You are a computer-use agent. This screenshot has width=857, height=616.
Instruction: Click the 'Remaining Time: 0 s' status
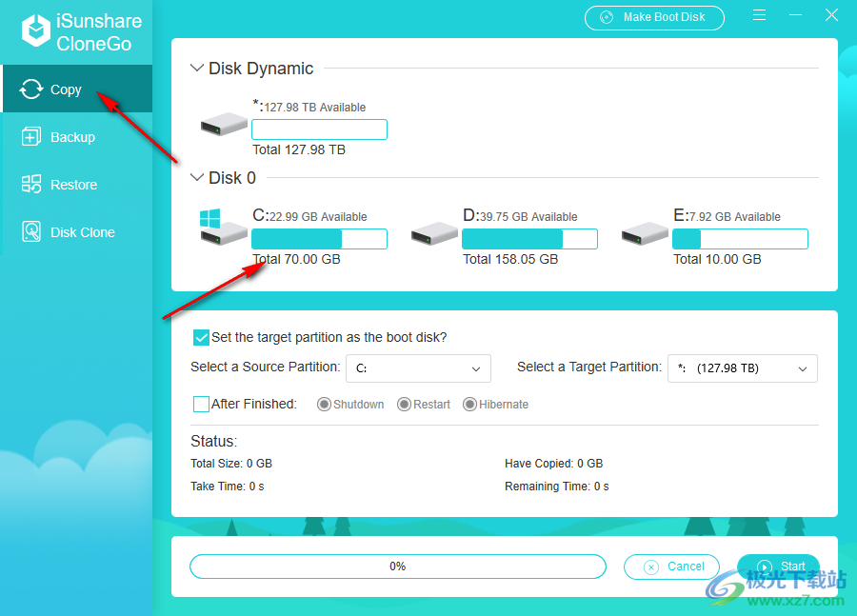[556, 487]
